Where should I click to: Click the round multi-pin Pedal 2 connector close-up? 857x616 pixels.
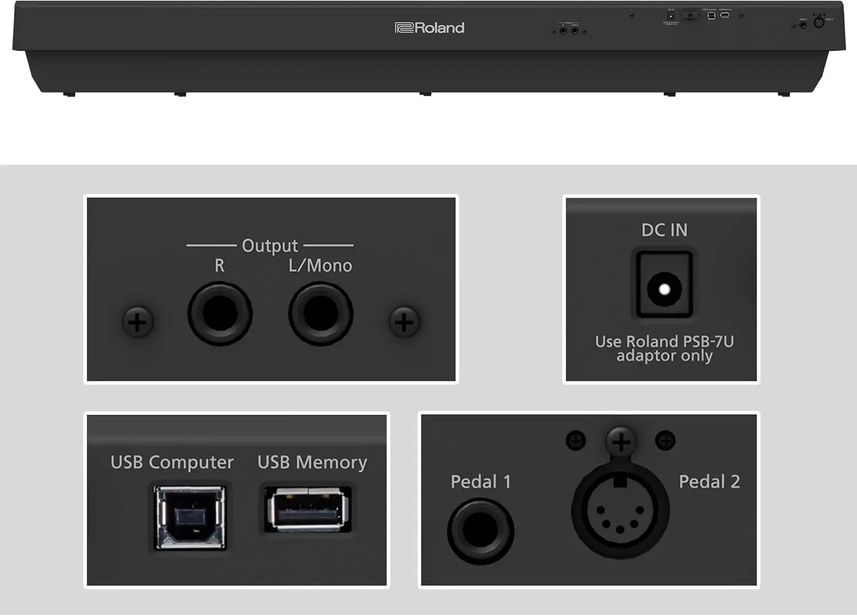click(620, 510)
